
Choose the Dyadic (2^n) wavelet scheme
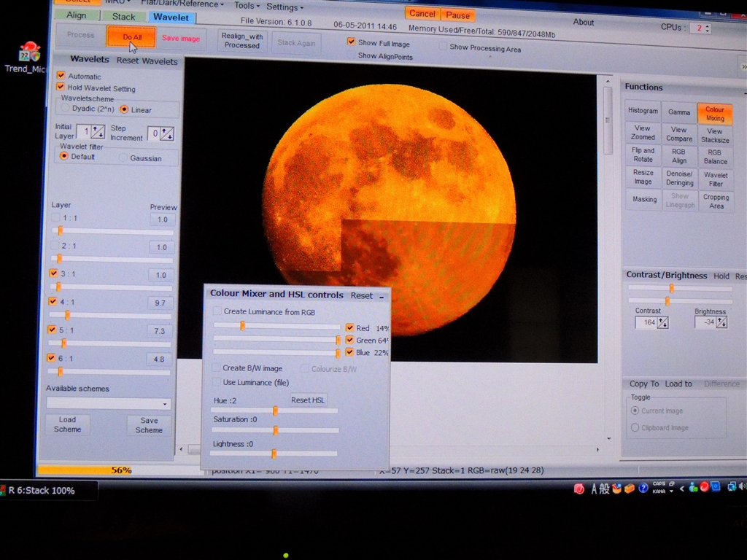(x=66, y=109)
